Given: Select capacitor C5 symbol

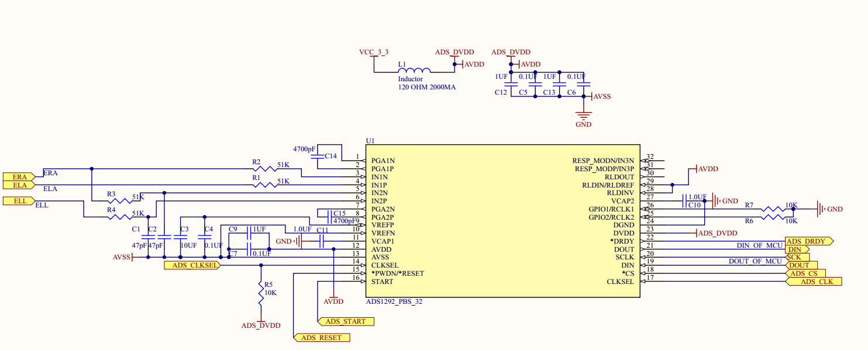Looking at the screenshot, I should pyautogui.click(x=535, y=85).
